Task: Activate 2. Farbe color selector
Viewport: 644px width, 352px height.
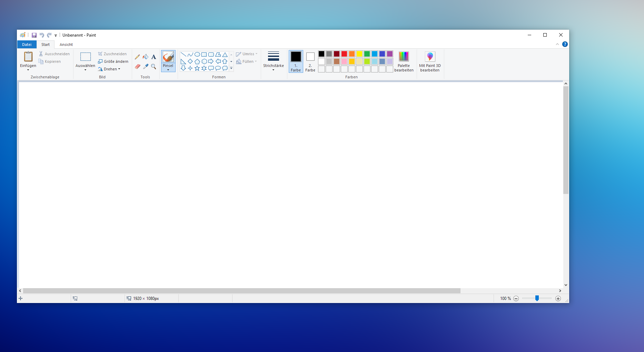Action: [310, 61]
